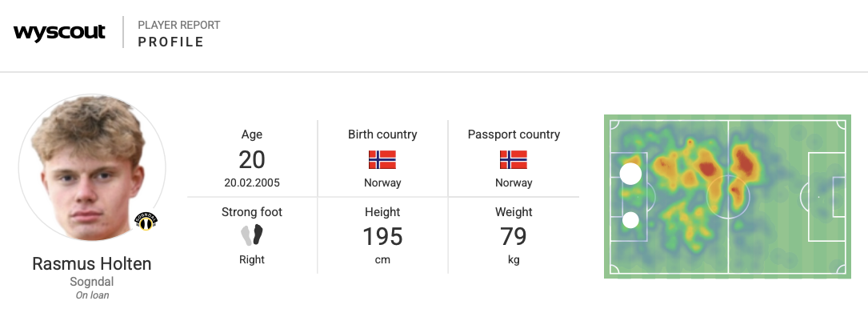Open Rasmus Holten's profile photo
This screenshot has height=325, width=868.
[x=90, y=168]
